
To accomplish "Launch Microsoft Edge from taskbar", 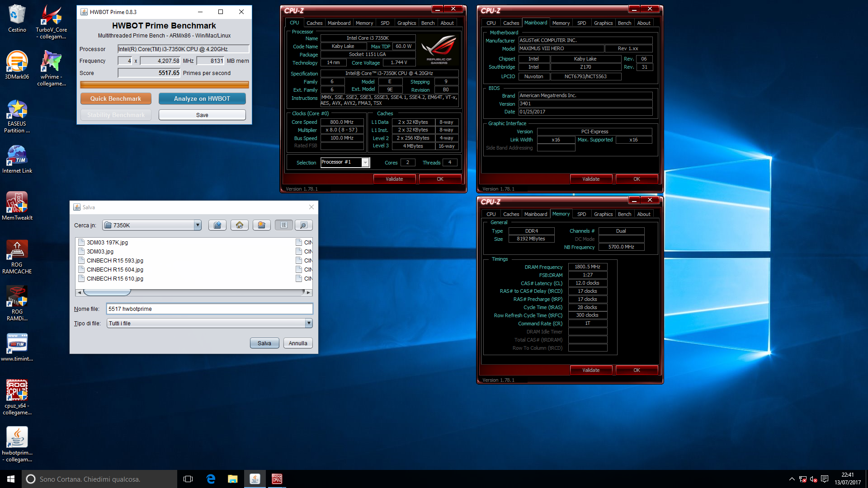I will point(211,479).
